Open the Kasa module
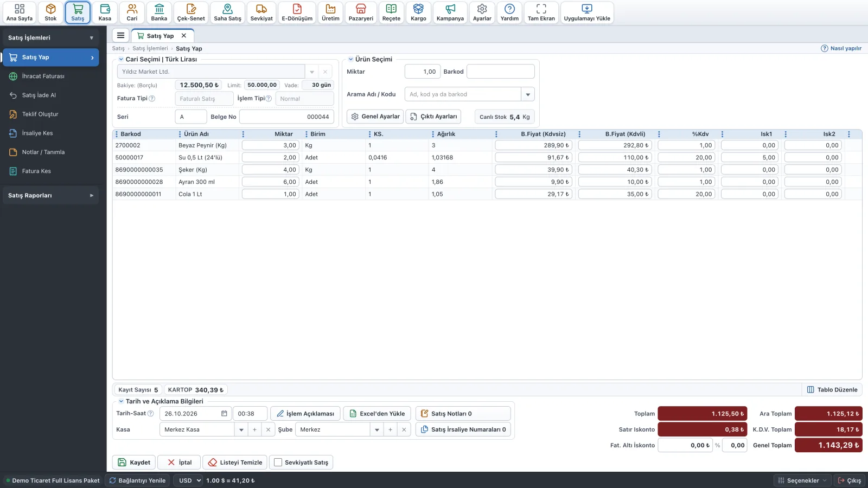The image size is (868, 488). pos(105,12)
